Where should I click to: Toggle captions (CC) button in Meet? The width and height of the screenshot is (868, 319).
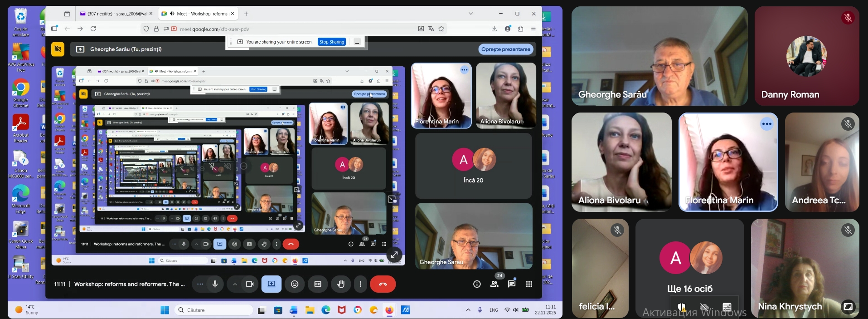coord(318,284)
